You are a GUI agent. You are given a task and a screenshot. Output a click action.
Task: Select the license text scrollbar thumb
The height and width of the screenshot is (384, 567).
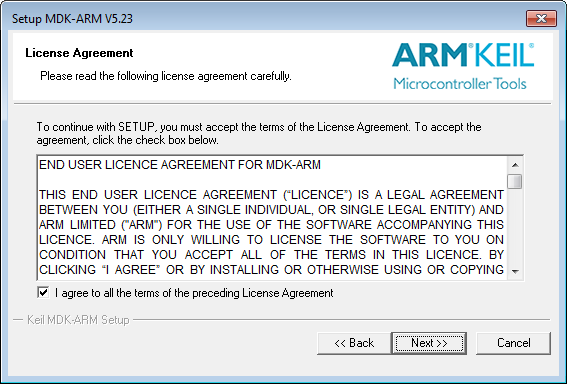515,182
